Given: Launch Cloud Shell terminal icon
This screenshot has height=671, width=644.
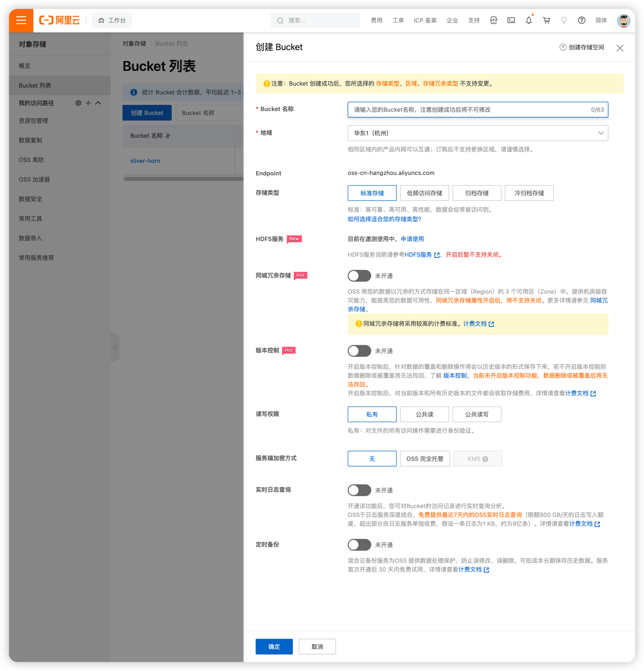Looking at the screenshot, I should (511, 21).
